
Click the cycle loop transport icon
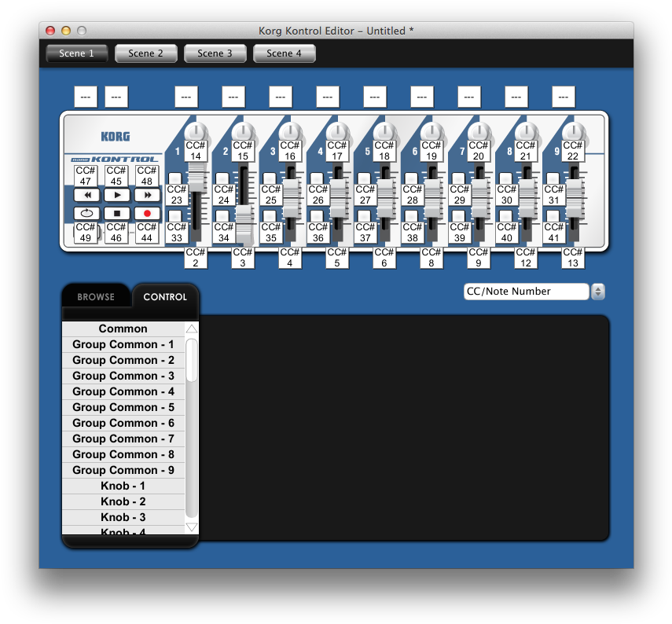(86, 213)
